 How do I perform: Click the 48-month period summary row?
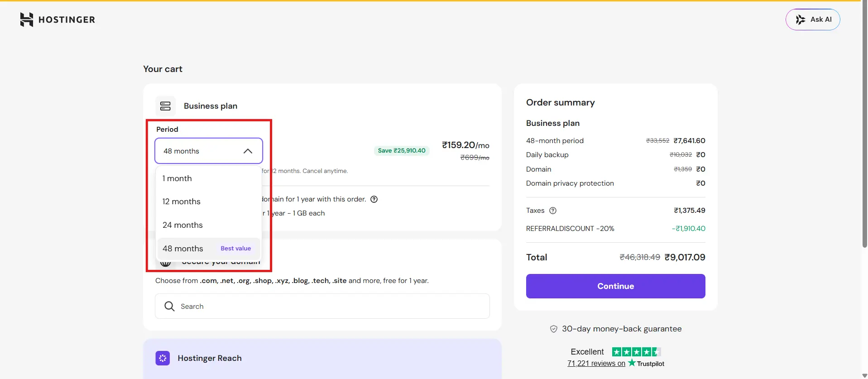coord(615,141)
